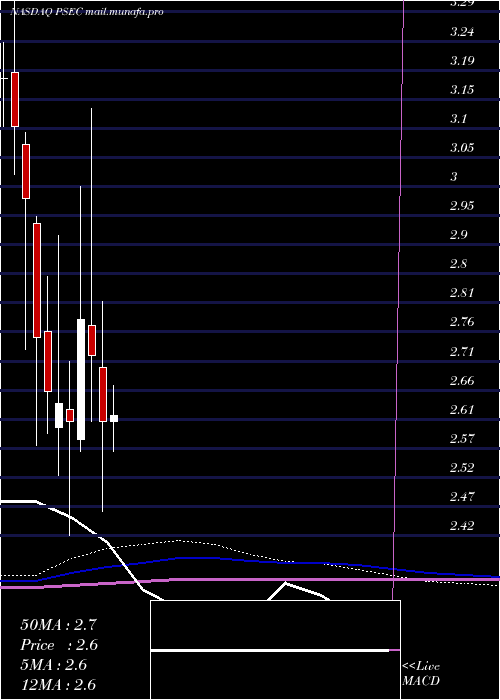Select the 3.05 price axis label
Viewport: 500px width, 700px height.
(x=462, y=148)
